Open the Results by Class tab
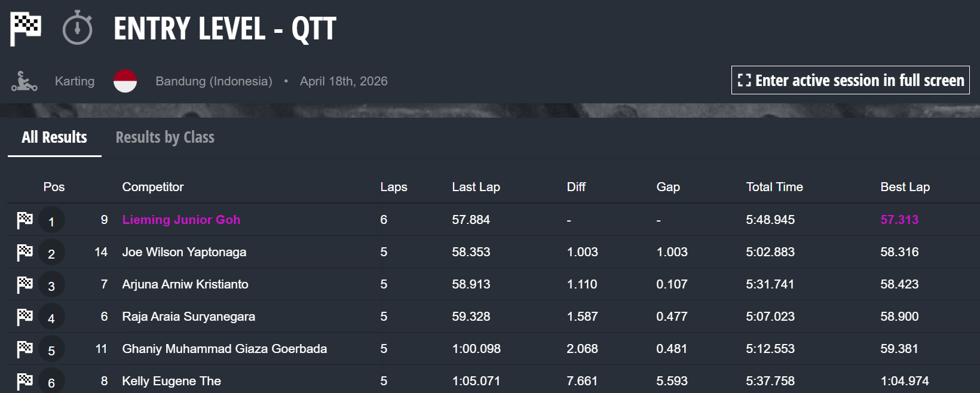 (x=165, y=137)
